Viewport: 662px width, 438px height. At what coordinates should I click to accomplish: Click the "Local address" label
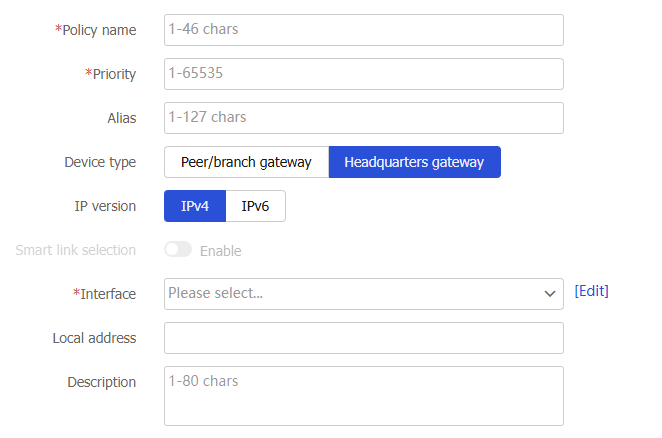click(94, 338)
